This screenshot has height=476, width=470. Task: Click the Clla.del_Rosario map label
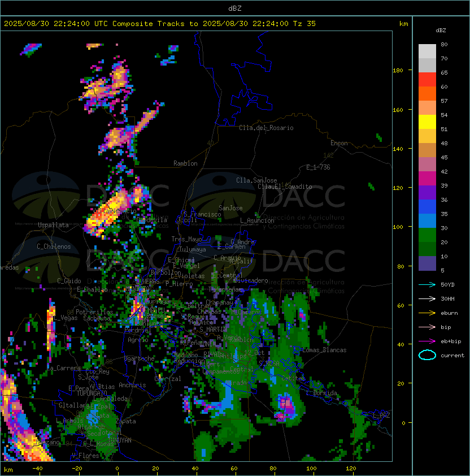tap(266, 128)
